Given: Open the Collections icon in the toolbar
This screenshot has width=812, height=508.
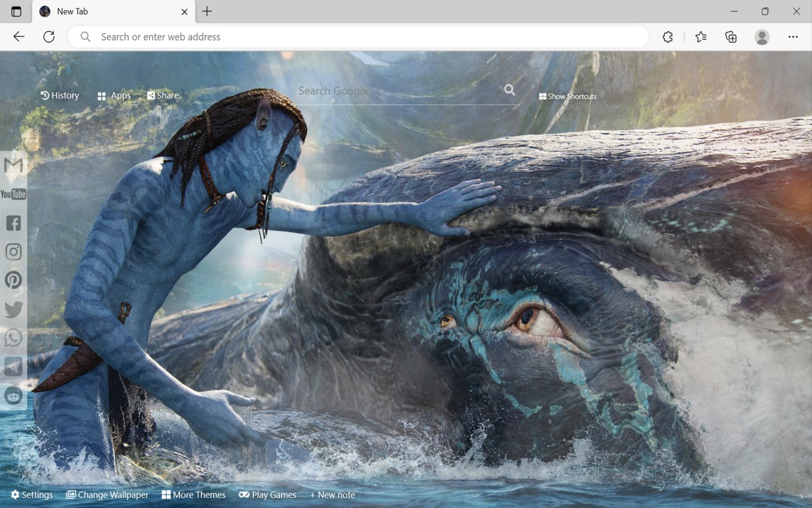Looking at the screenshot, I should coord(731,37).
